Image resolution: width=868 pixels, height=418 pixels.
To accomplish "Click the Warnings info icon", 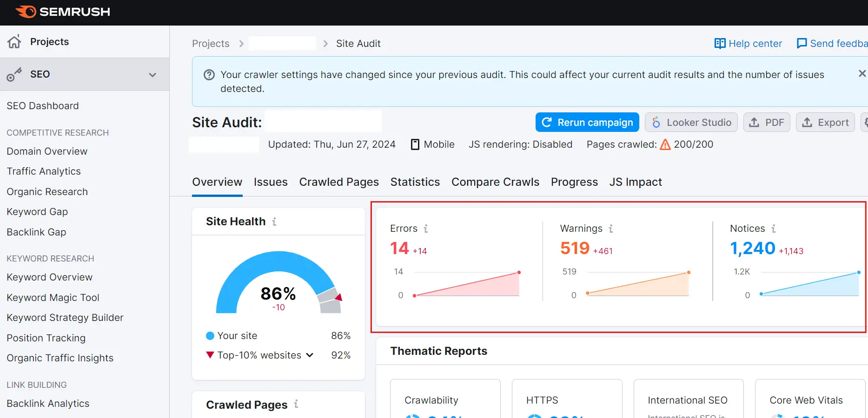I will (x=611, y=229).
